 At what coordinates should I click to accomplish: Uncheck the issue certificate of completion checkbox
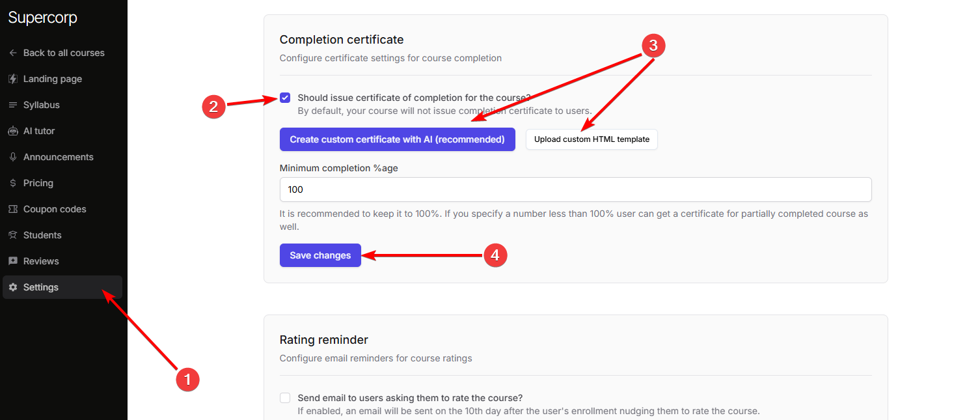(285, 98)
